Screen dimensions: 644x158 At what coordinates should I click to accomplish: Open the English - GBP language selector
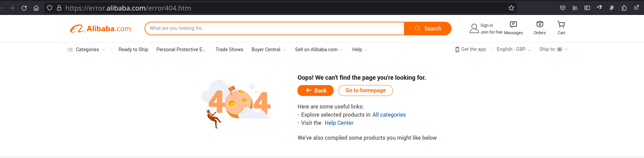click(x=514, y=50)
